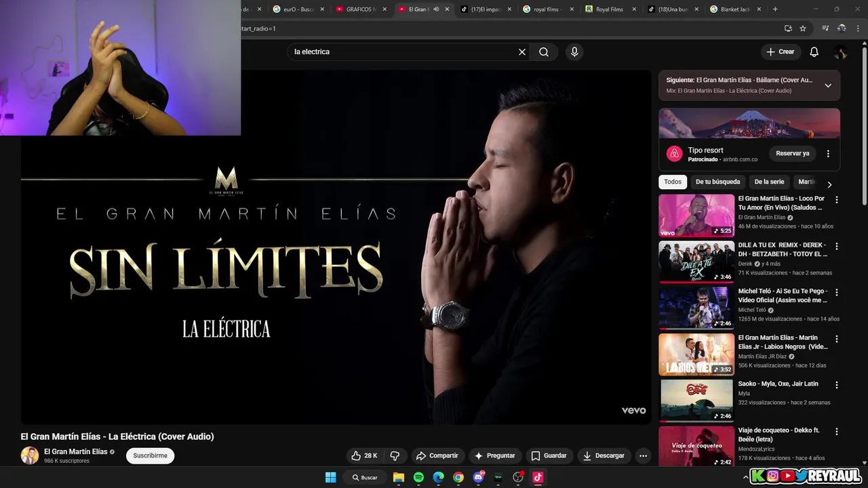
Task: Click the Preguntar button
Action: pos(494,455)
